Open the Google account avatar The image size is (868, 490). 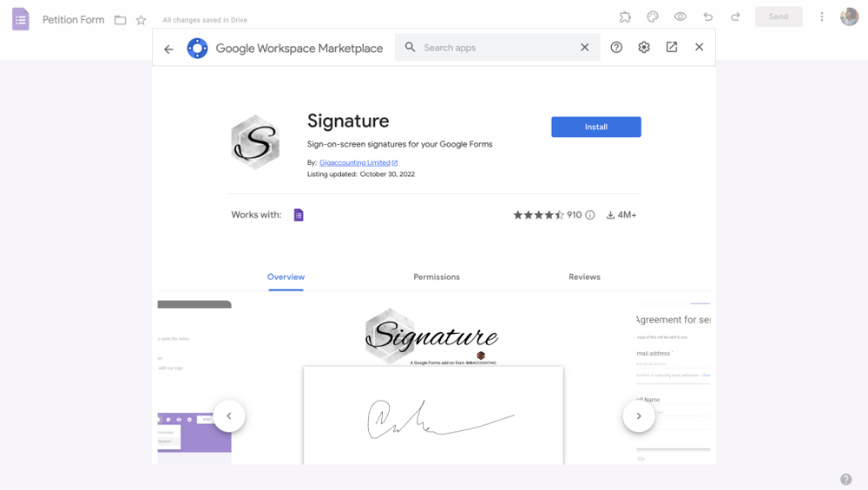[849, 16]
